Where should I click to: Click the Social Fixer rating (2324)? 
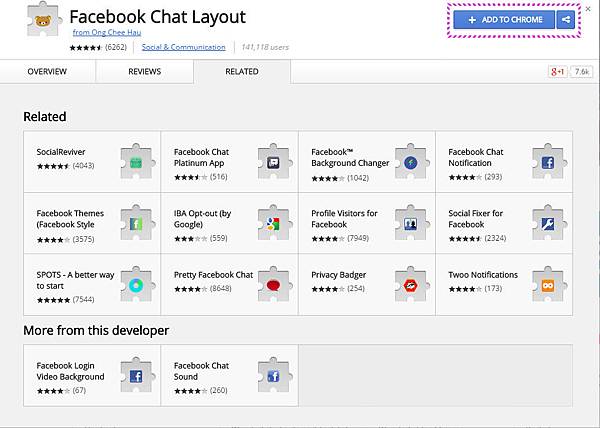[x=477, y=239]
